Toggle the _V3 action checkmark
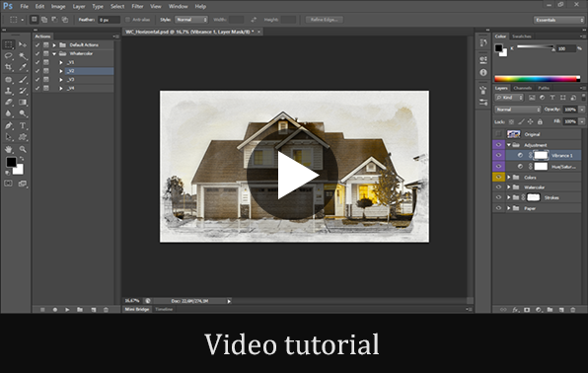The width and height of the screenshot is (588, 373). (37, 80)
